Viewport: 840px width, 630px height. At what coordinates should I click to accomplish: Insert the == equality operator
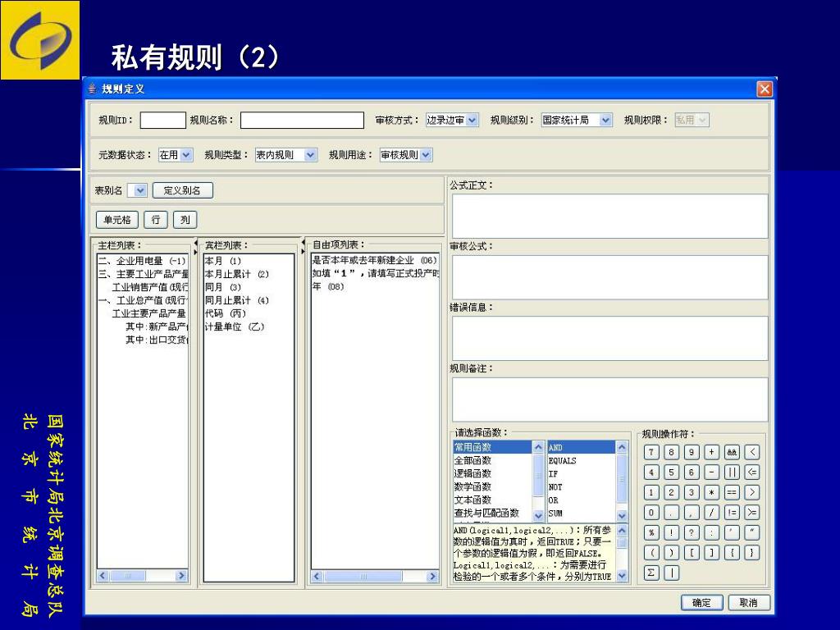pos(732,492)
